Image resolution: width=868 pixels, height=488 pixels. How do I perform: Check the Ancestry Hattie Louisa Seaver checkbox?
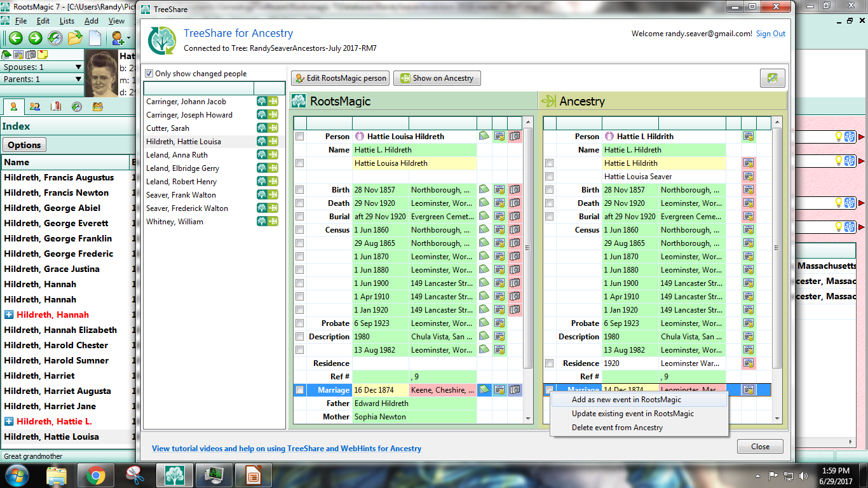tap(549, 177)
